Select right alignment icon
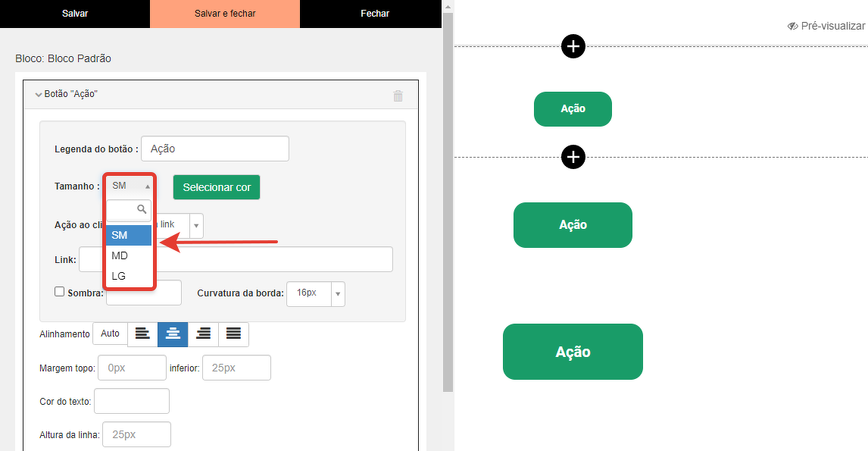The image size is (868, 451). point(203,334)
